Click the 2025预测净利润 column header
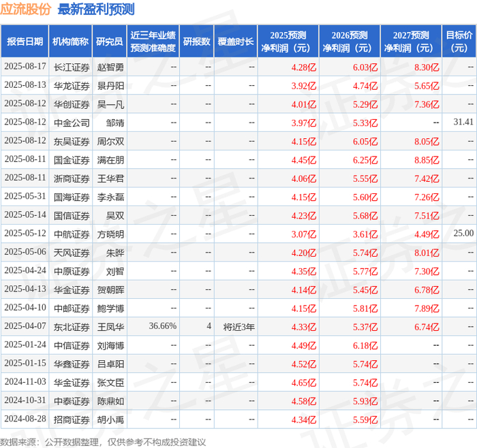This screenshot has height=448, width=477. 288,42
